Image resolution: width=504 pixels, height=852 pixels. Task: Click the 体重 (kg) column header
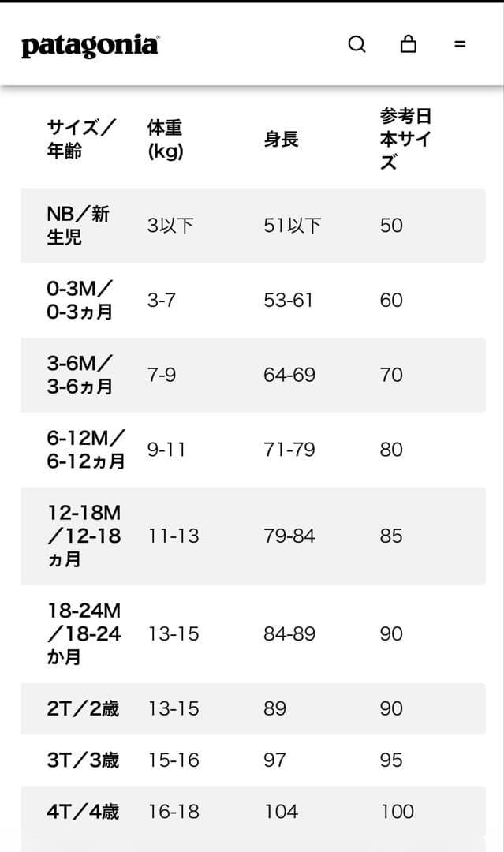166,139
